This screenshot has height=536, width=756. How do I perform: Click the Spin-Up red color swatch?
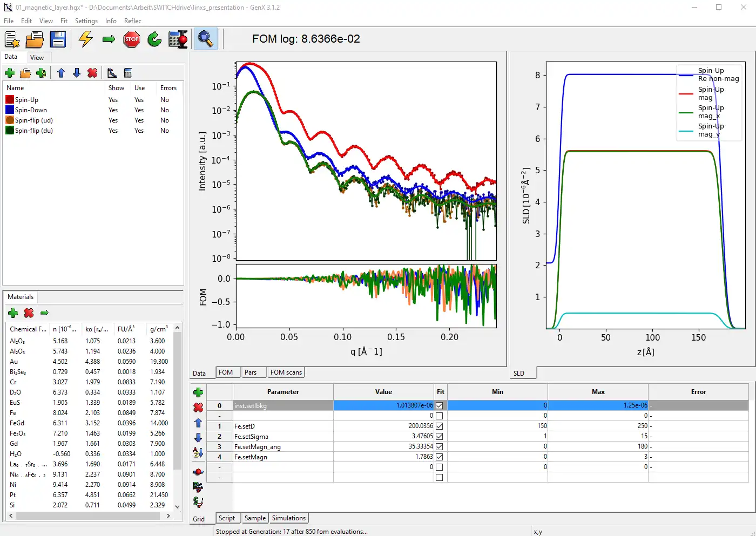(x=10, y=100)
